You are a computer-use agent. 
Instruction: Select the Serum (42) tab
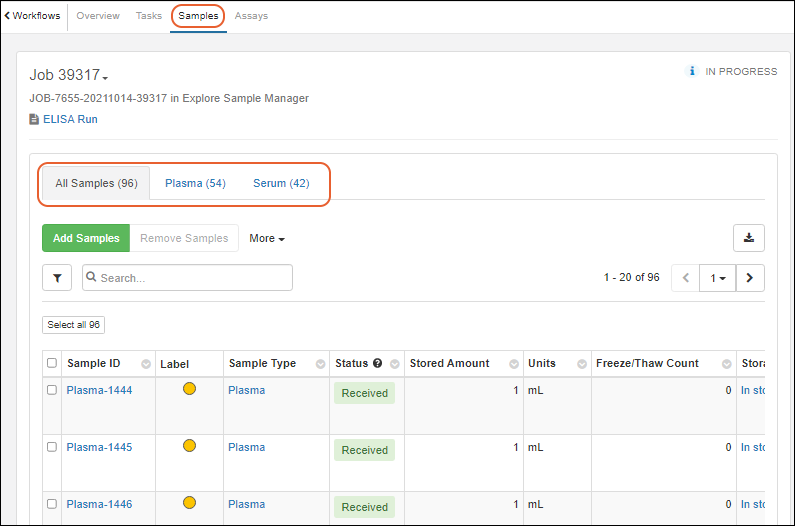coord(281,184)
